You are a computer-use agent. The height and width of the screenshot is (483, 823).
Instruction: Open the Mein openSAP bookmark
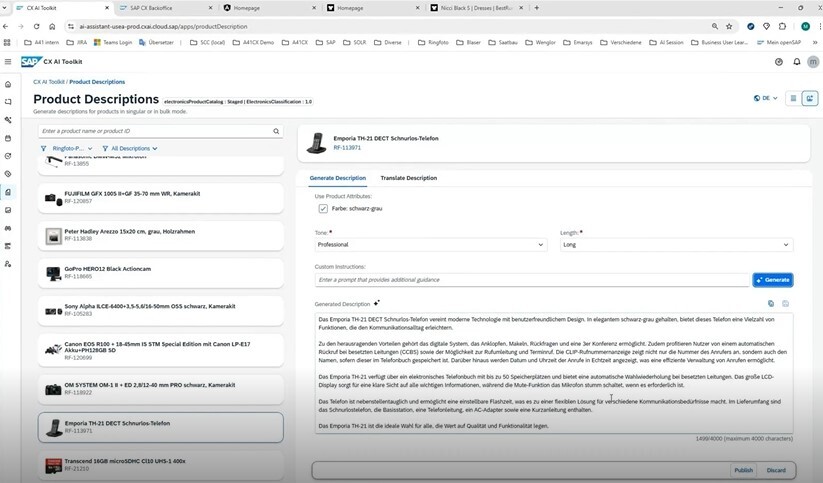pyautogui.click(x=779, y=43)
